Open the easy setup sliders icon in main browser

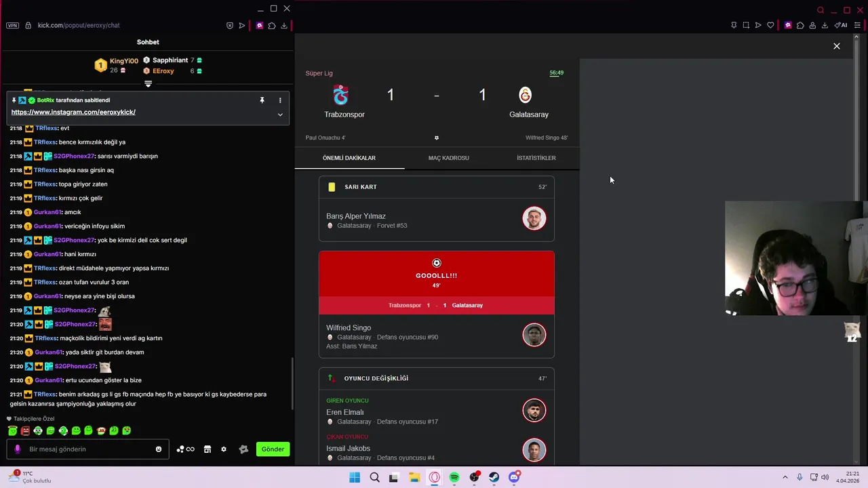click(x=857, y=26)
